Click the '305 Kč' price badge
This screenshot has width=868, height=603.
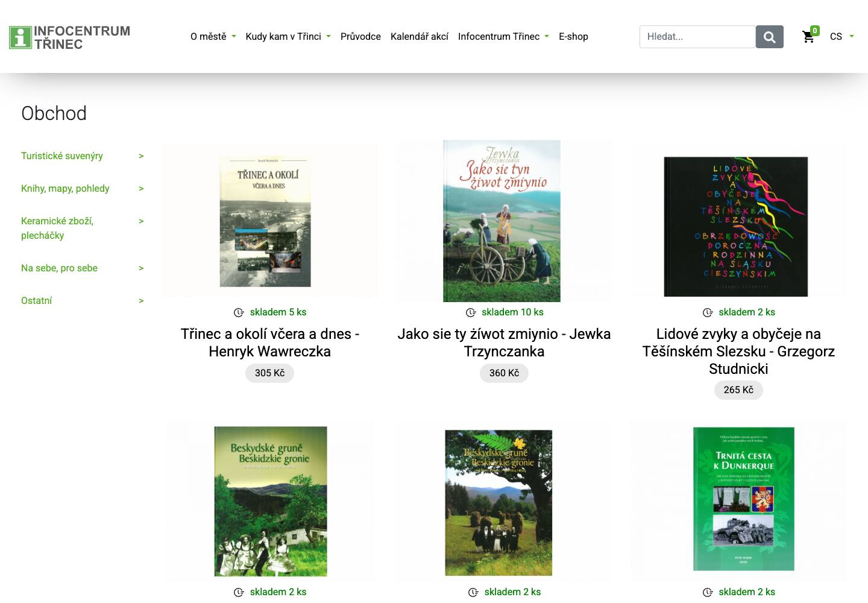[x=269, y=373]
